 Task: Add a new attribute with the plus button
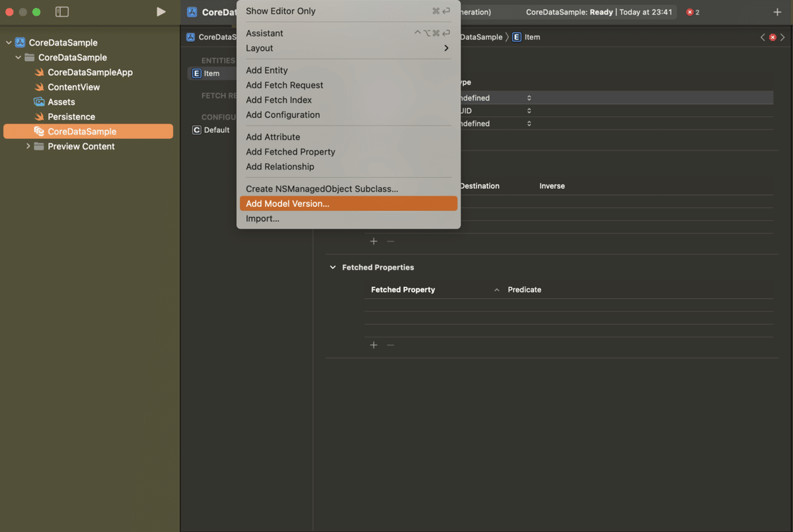point(373,241)
